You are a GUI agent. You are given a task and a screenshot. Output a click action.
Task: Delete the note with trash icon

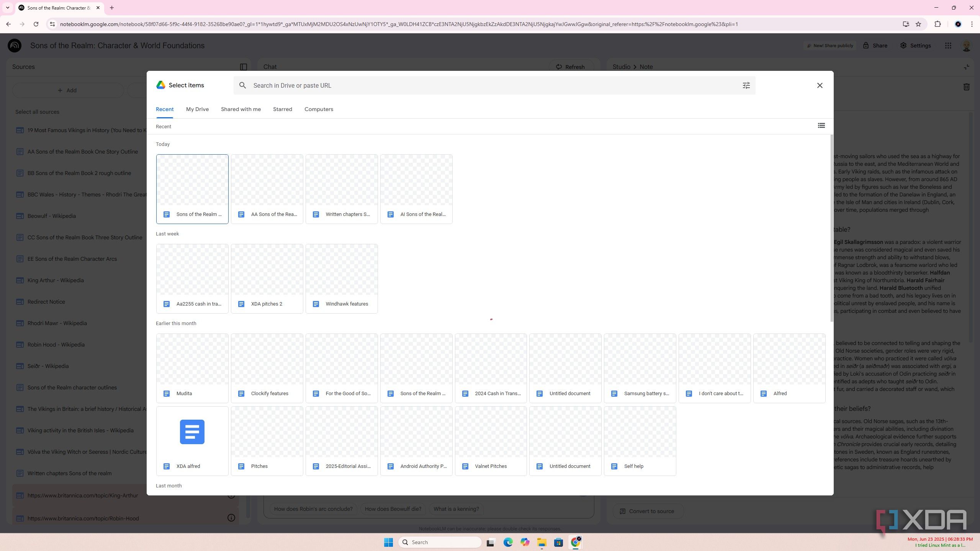point(966,87)
